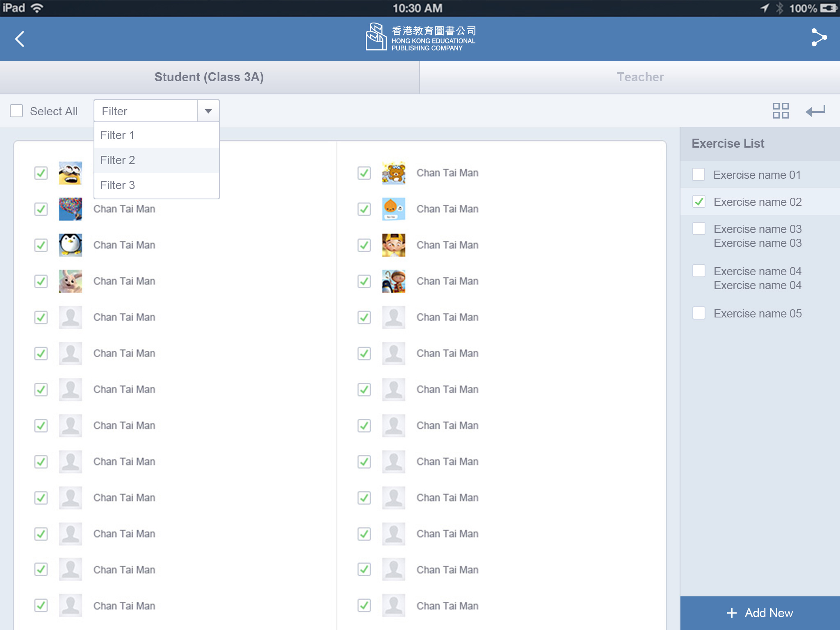Tap the rabbit student avatar

[x=70, y=281]
